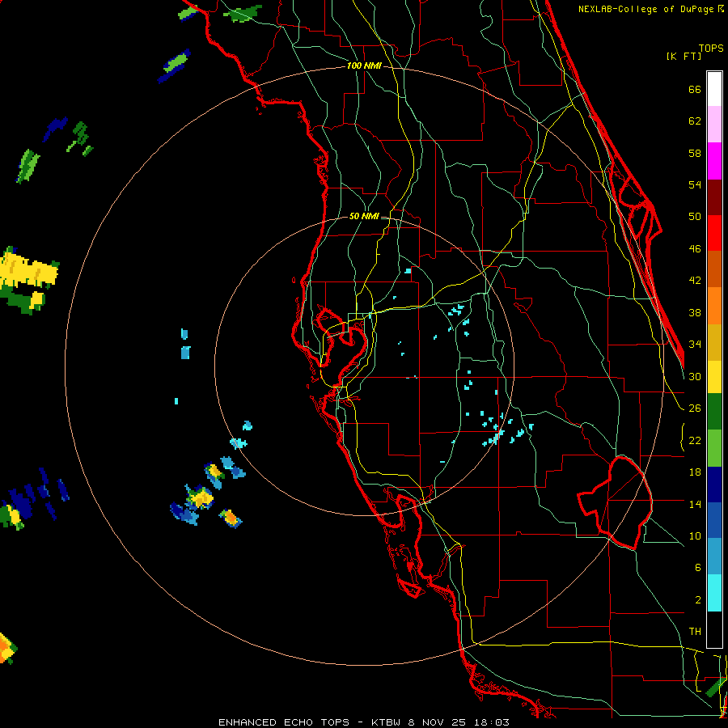The image size is (728, 728).
Task: Click the NEXLAB-College of DuPage credit text
Action: pyautogui.click(x=650, y=8)
